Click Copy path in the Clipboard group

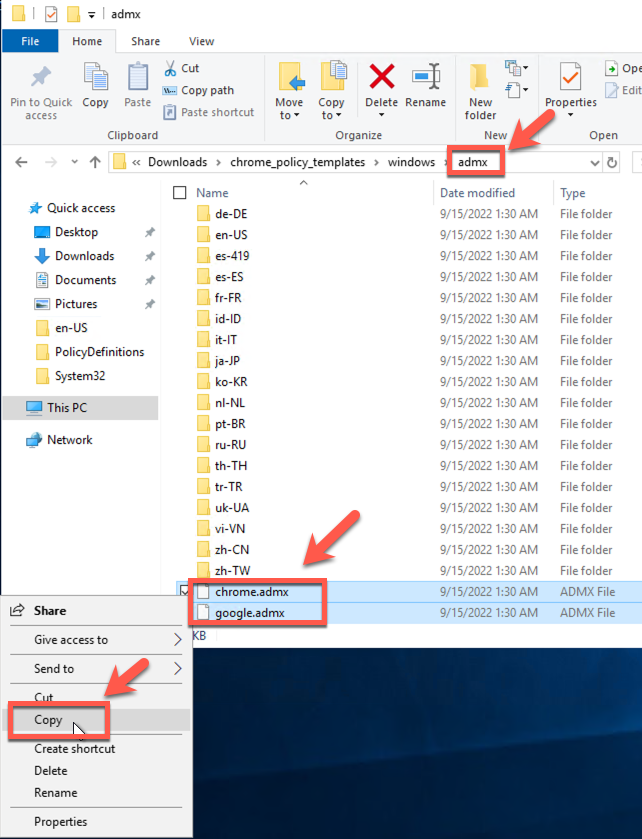pos(207,90)
